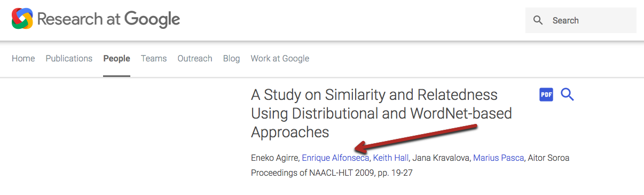Open Marius Pasca author link
The image size is (644, 195).
[499, 158]
